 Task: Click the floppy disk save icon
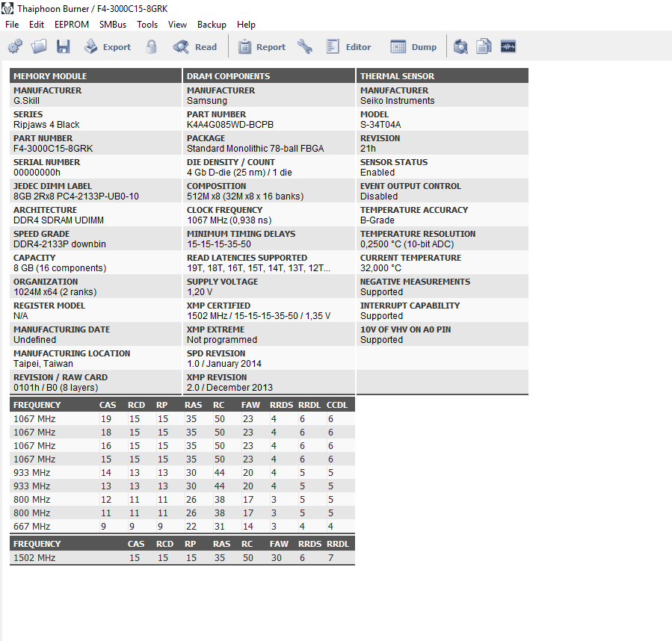63,46
